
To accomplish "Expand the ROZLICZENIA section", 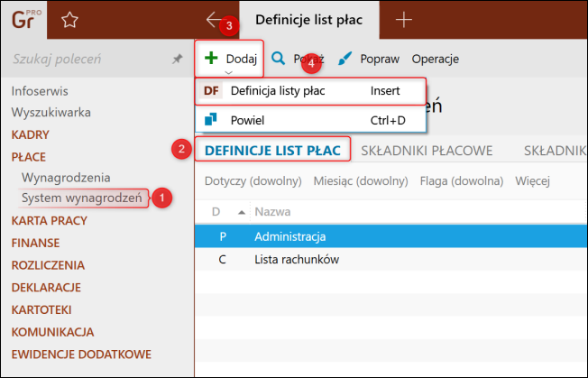I will point(48,265).
